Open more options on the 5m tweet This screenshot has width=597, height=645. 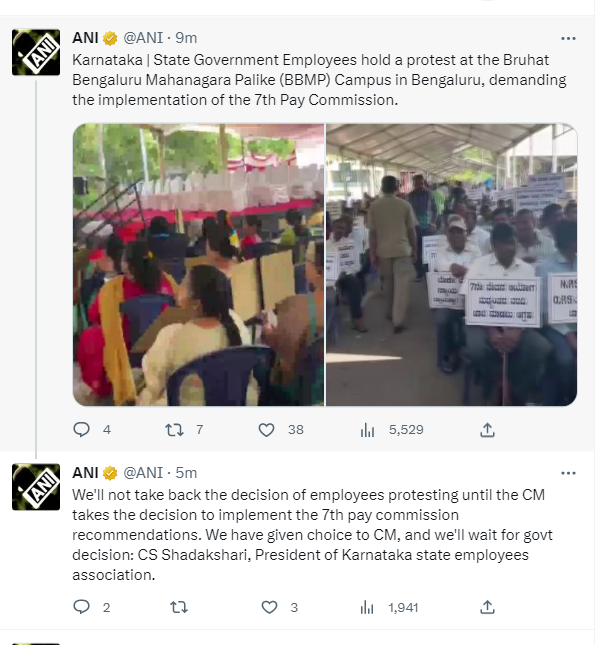568,473
